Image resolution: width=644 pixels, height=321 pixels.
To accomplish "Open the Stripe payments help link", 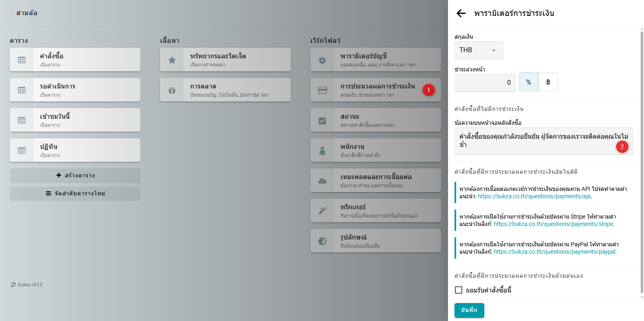I will (x=553, y=224).
